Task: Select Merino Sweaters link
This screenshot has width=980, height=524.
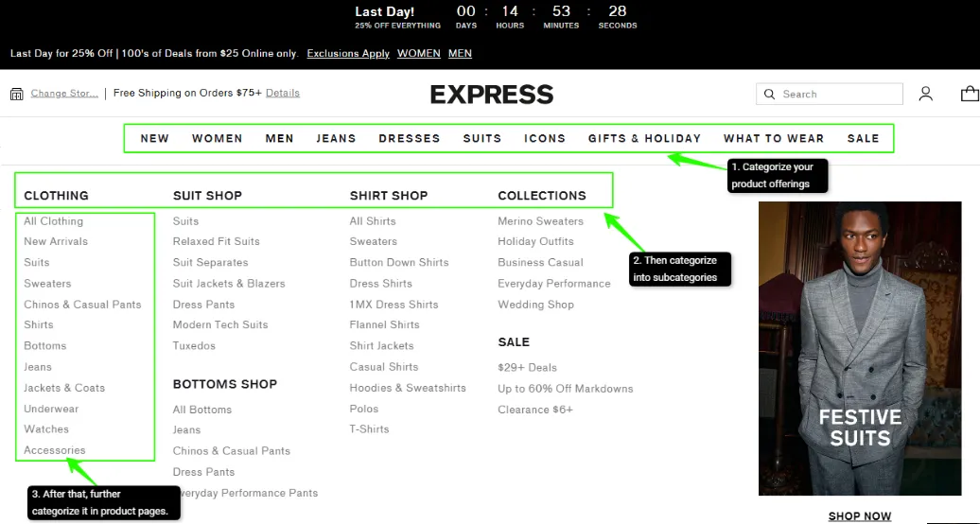Action: point(541,221)
